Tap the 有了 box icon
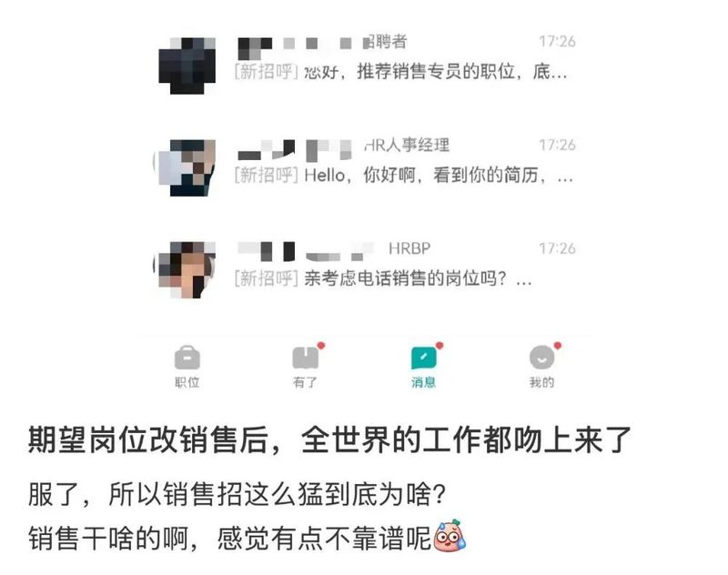This screenshot has width=728, height=575. (305, 358)
